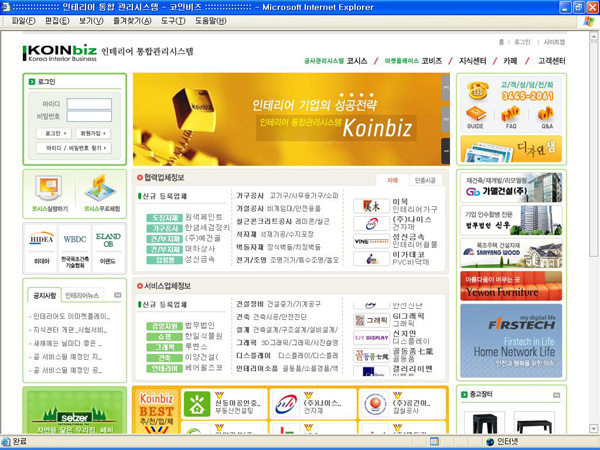This screenshot has width=600, height=450.
Task: Click the Windows flag logo in menu bar
Action: pyautogui.click(x=589, y=21)
